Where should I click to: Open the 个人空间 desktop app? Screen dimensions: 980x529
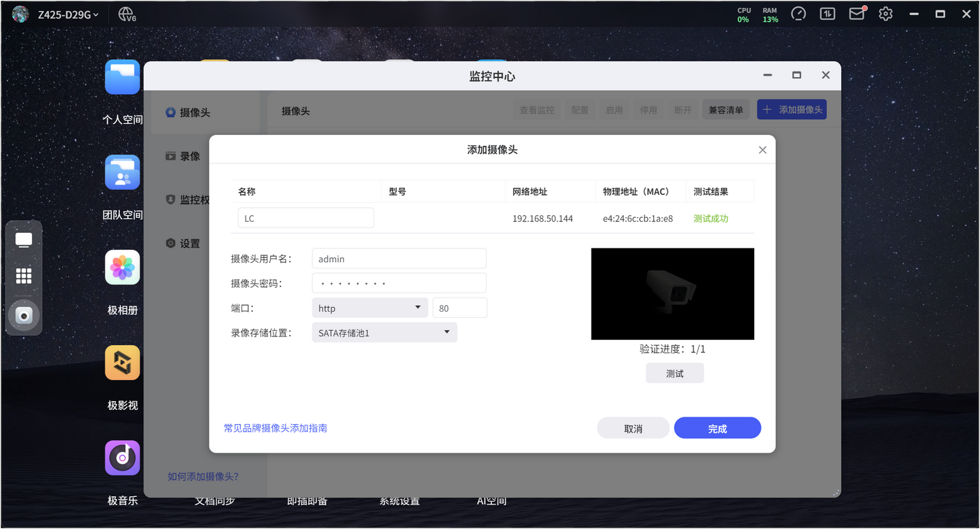[122, 77]
